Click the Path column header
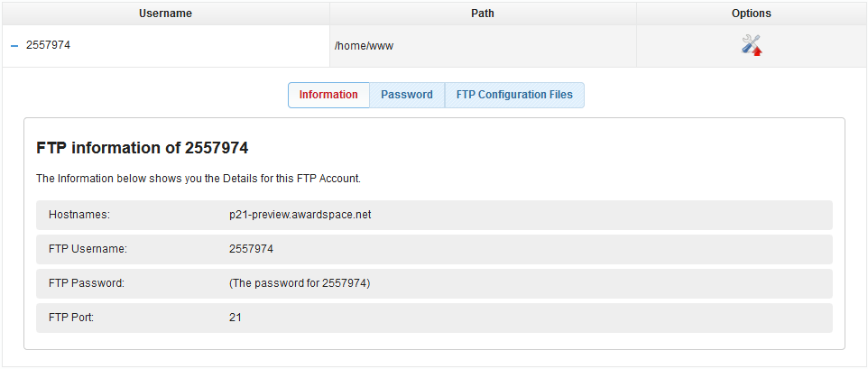 [483, 14]
